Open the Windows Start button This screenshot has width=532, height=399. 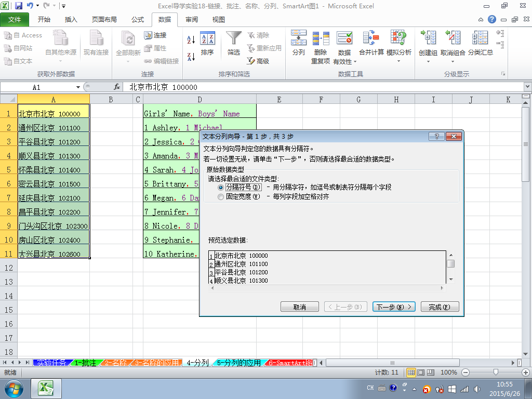point(14,389)
